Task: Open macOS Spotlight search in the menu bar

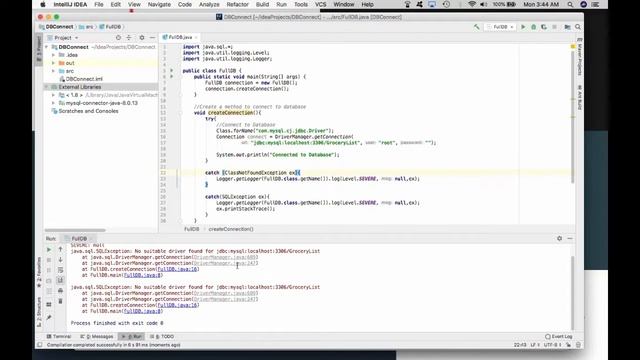Action: [570, 4]
